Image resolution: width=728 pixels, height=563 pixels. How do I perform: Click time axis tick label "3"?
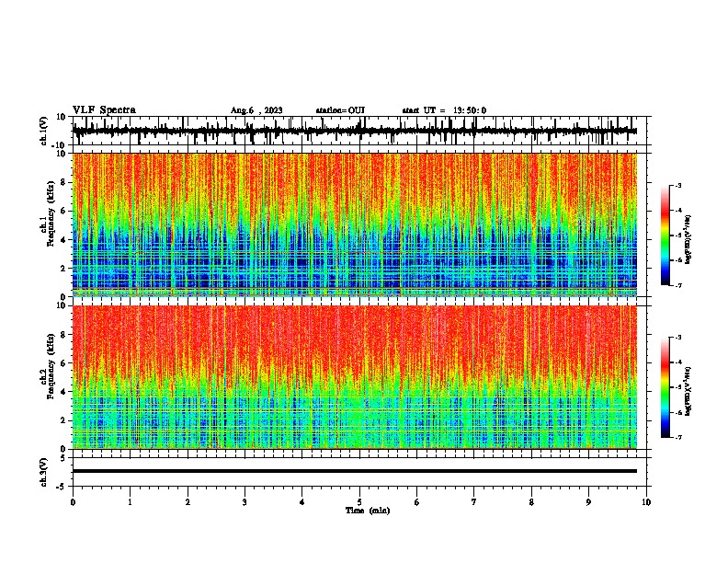tap(245, 502)
